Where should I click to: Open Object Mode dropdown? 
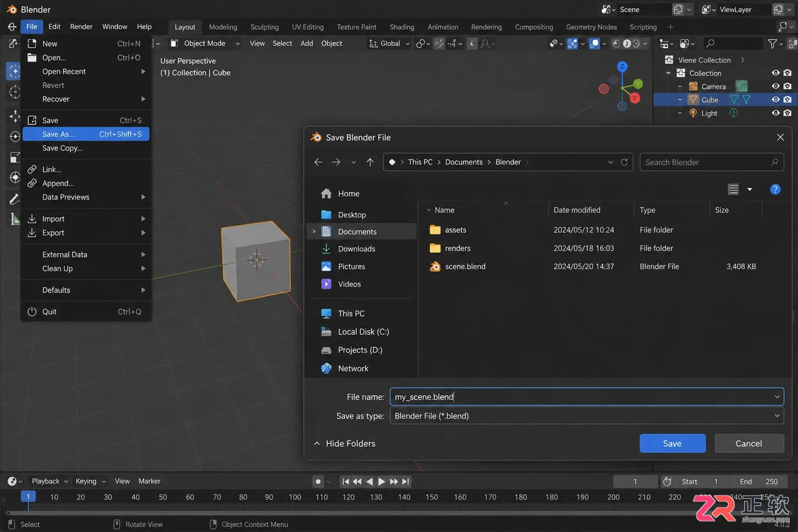[x=206, y=43]
